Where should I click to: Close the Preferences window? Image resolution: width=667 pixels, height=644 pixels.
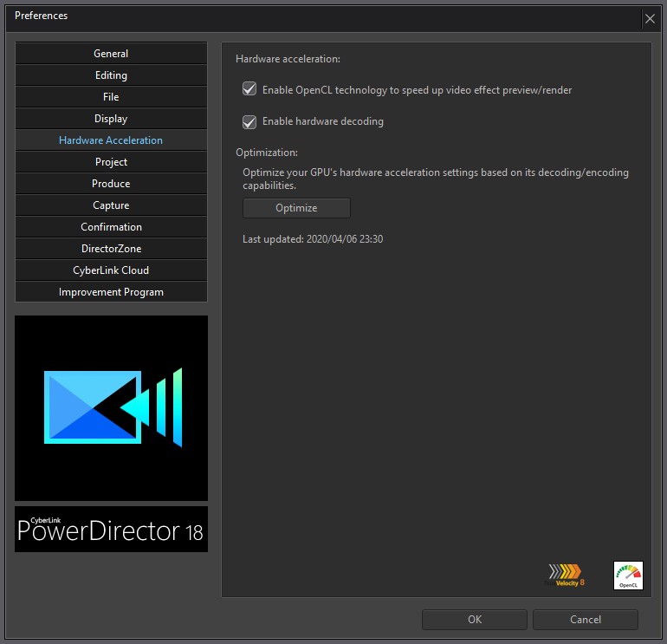tap(650, 19)
